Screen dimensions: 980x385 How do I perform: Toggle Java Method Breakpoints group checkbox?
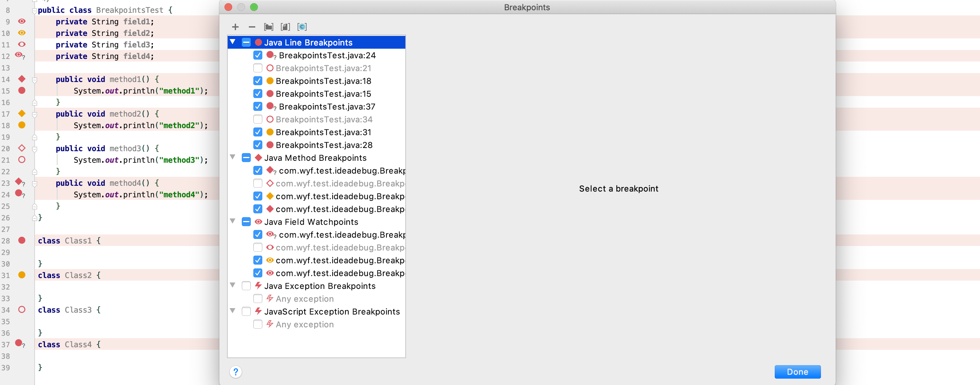click(x=246, y=157)
